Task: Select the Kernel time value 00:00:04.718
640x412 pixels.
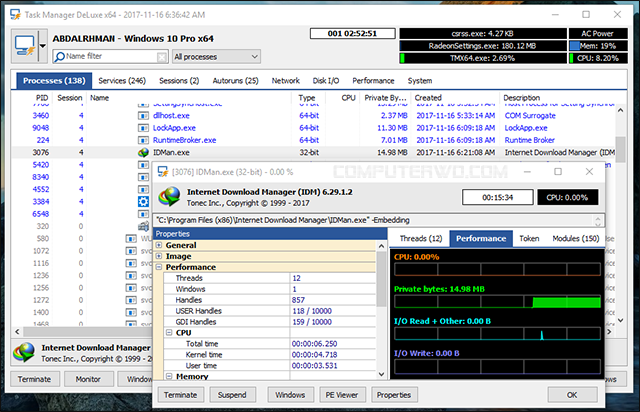Action: pyautogui.click(x=314, y=355)
